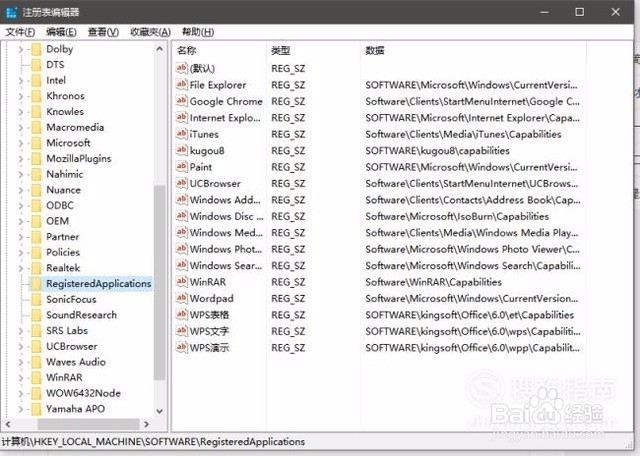This screenshot has width=640, height=456.
Task: Expand the WinRAR tree key arrow
Action: point(21,378)
